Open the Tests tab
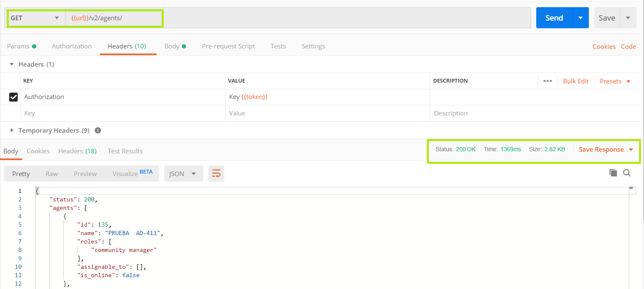The width and height of the screenshot is (644, 289). pos(278,46)
